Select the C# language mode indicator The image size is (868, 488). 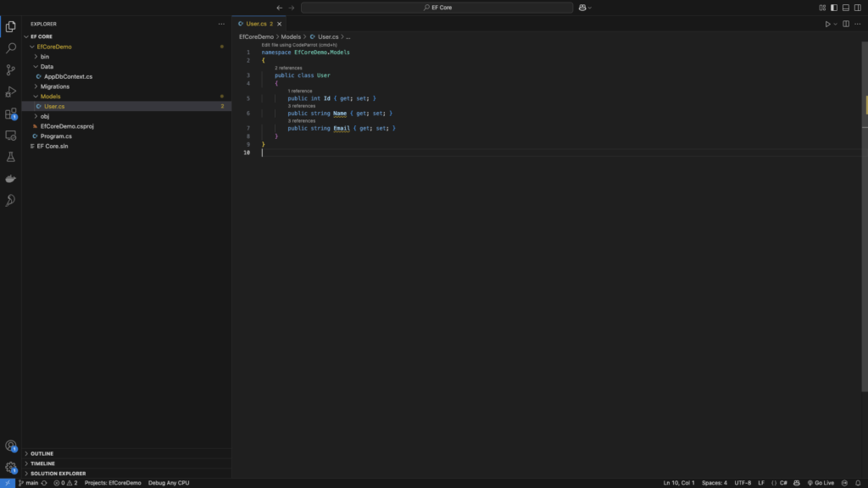[783, 483]
